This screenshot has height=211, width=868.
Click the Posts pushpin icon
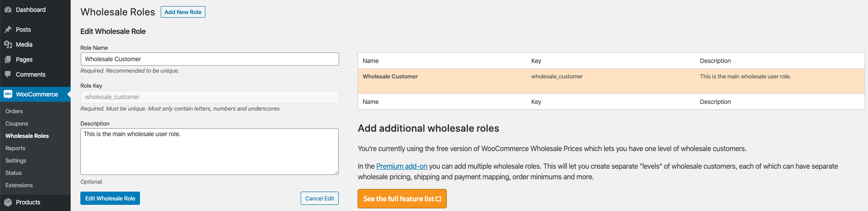tap(8, 30)
